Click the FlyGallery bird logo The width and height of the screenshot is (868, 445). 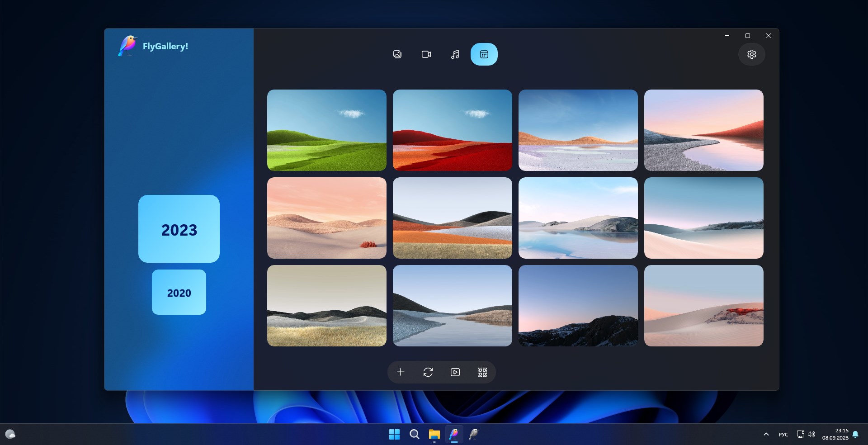[127, 46]
